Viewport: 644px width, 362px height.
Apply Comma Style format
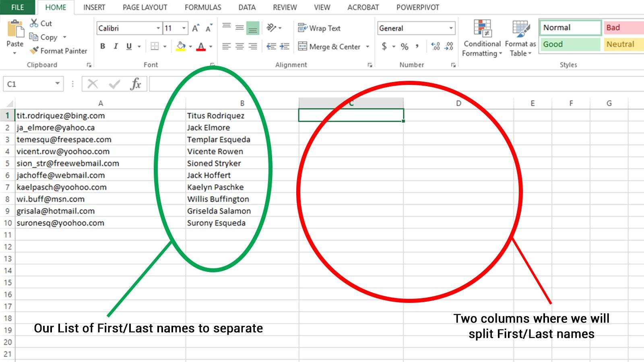(417, 46)
